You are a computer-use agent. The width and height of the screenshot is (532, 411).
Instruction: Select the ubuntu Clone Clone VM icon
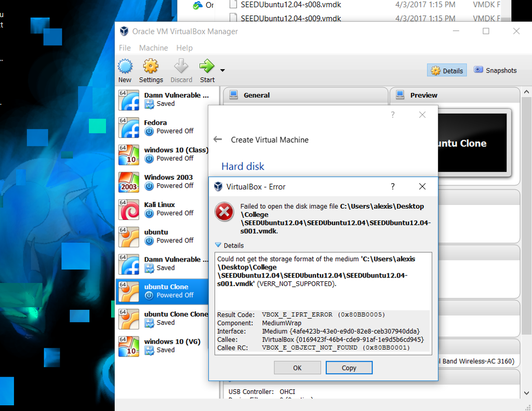129,319
